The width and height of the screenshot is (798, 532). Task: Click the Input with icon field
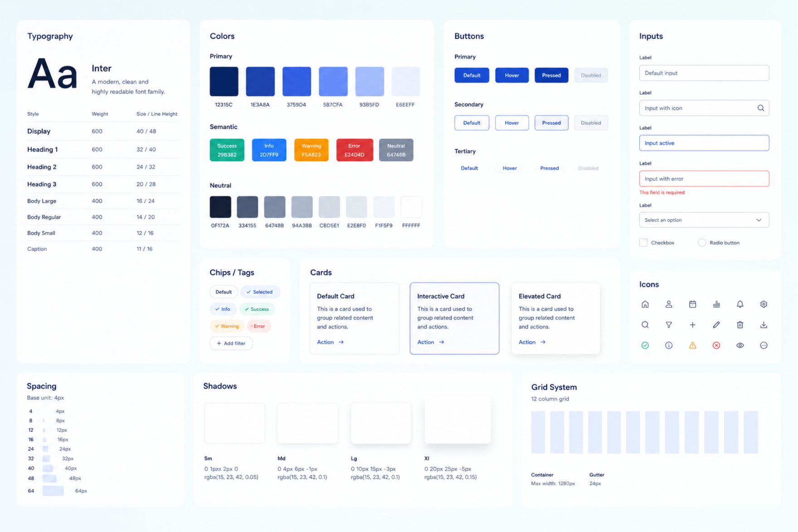(704, 108)
